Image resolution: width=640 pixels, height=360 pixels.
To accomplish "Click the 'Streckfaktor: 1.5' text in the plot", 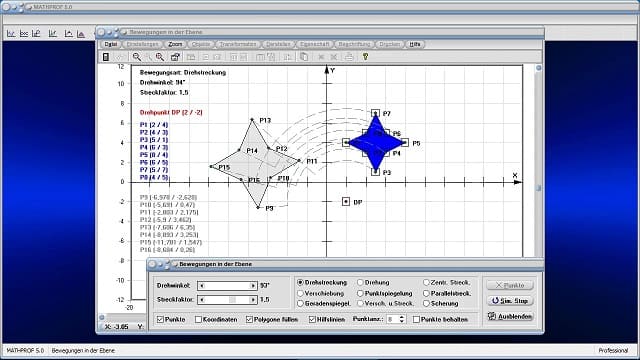I will (164, 93).
